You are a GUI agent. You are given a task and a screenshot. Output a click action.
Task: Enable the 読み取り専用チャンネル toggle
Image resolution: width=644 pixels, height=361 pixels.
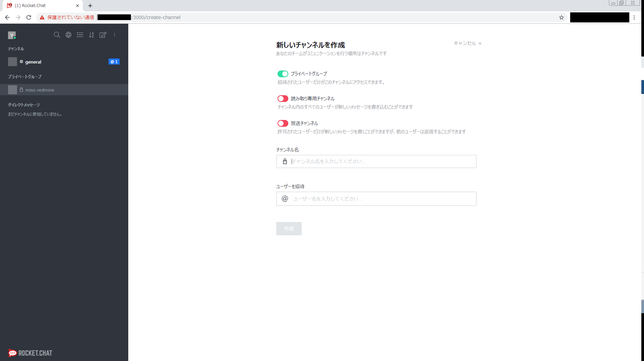coord(283,99)
